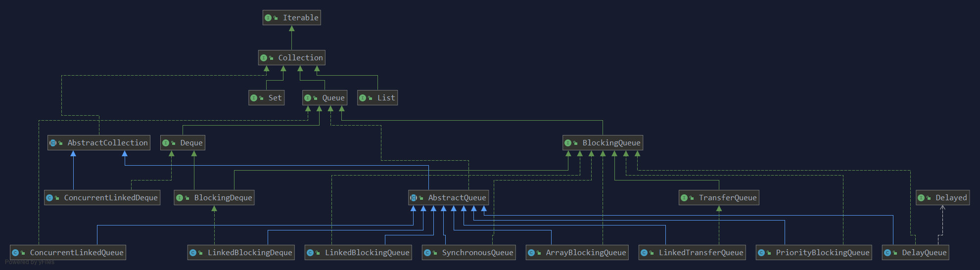980x270 pixels.
Task: Select the ConcurrentLinkedDeque class name
Action: (111, 198)
